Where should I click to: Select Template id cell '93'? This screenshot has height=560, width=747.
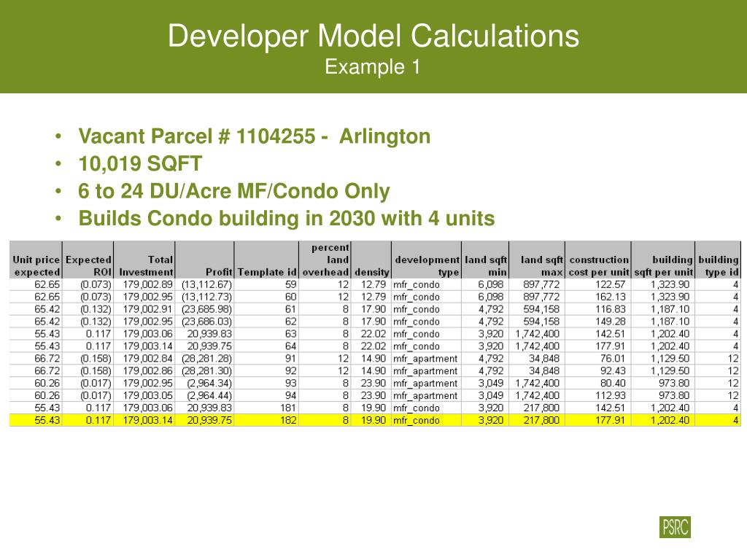[x=267, y=384]
